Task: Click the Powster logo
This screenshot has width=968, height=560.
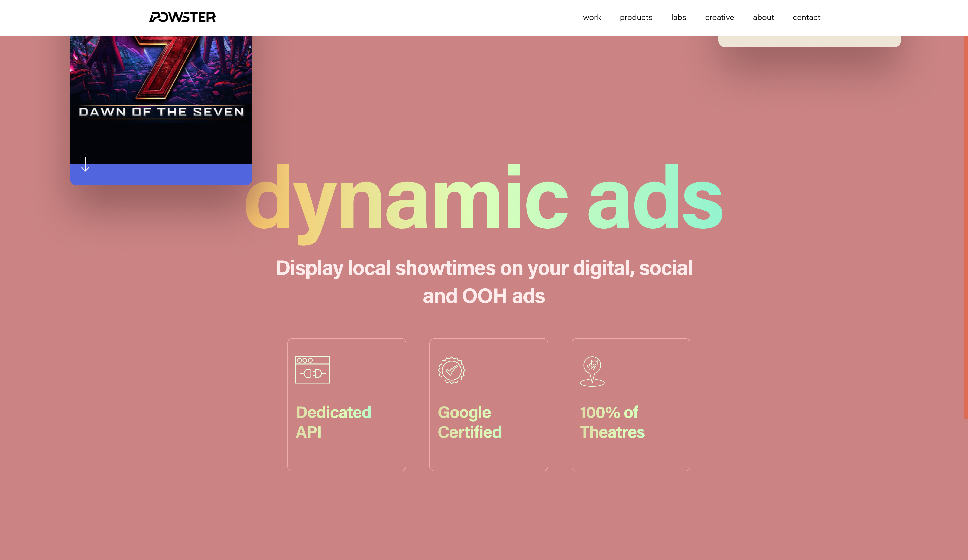Action: click(182, 17)
